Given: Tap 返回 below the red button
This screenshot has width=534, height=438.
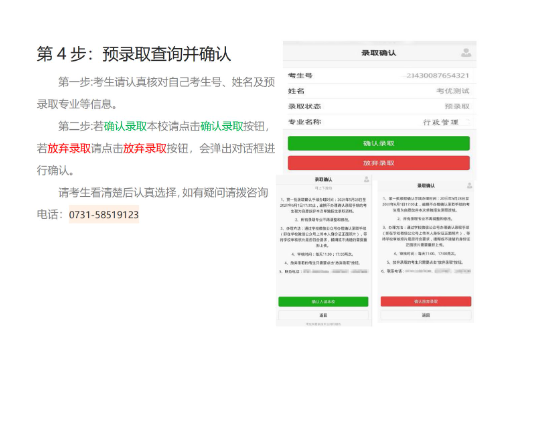Looking at the screenshot, I should tap(426, 315).
